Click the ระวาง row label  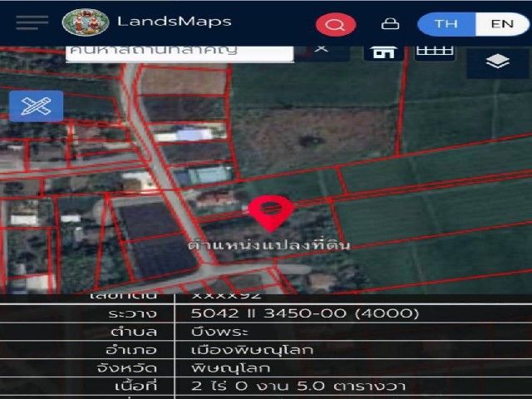coord(133,313)
